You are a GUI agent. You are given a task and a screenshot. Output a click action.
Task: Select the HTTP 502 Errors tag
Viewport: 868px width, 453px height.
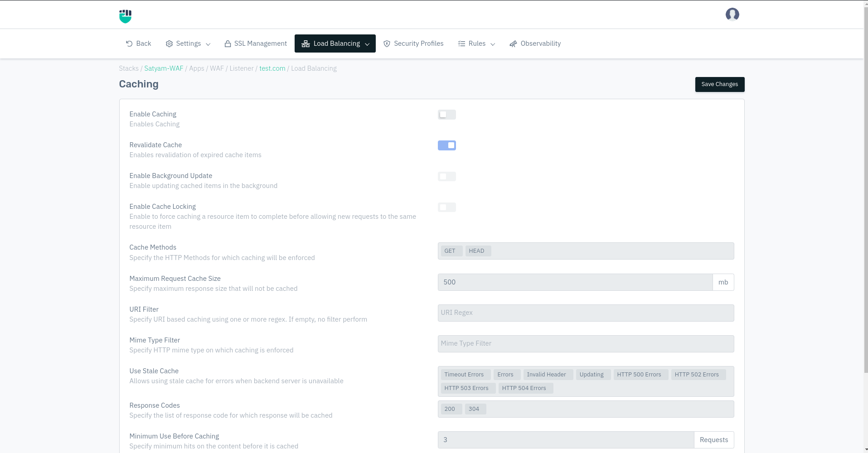(x=698, y=375)
